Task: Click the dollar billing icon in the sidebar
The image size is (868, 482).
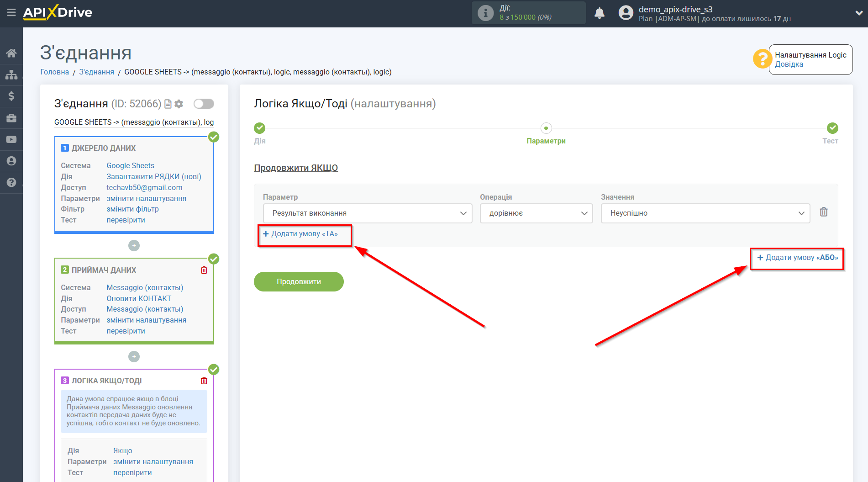Action: pyautogui.click(x=11, y=96)
